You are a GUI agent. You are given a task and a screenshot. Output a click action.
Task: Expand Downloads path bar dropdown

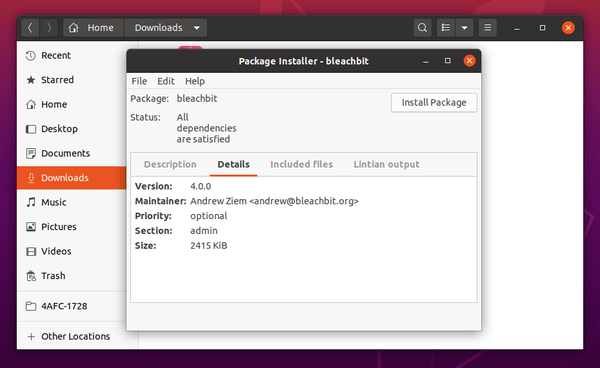tap(197, 28)
